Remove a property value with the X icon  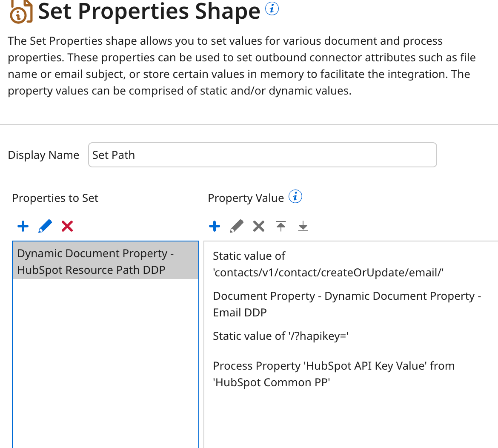pyautogui.click(x=258, y=226)
